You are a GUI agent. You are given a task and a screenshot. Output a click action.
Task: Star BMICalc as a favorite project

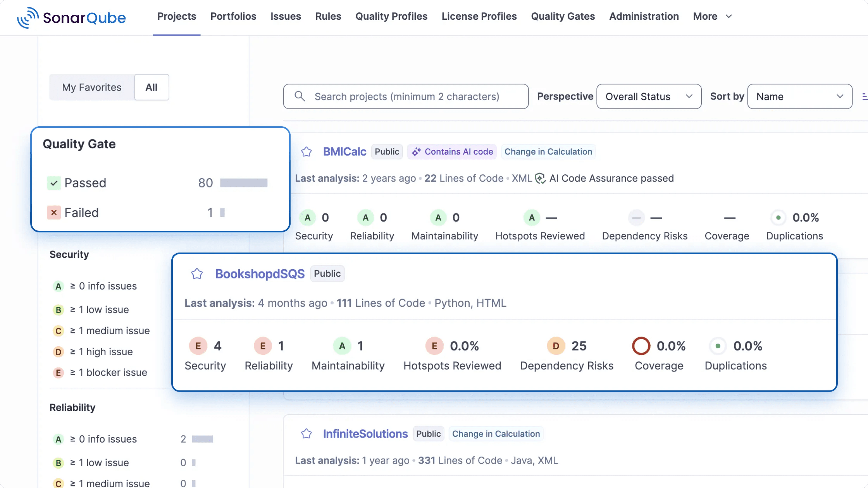[x=306, y=152]
